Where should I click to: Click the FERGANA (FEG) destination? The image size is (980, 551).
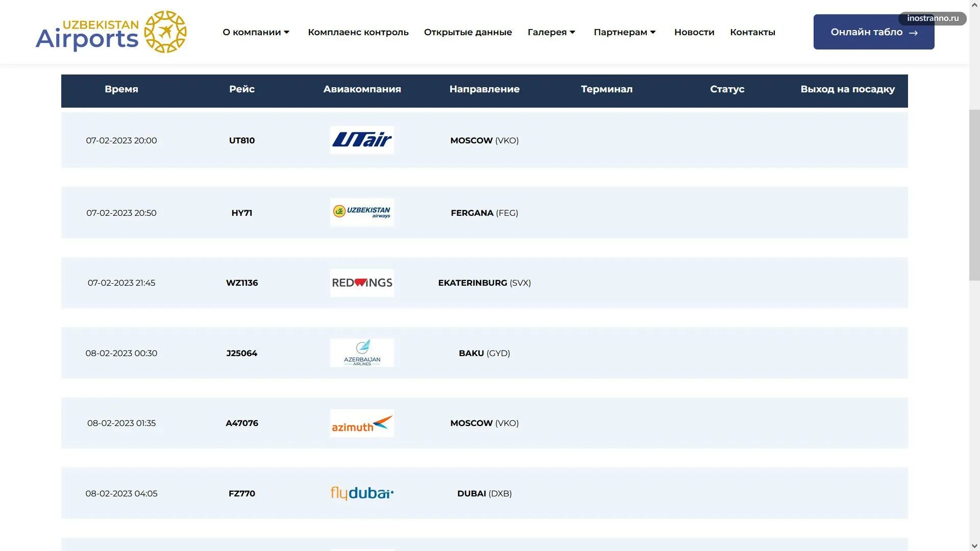tap(484, 213)
